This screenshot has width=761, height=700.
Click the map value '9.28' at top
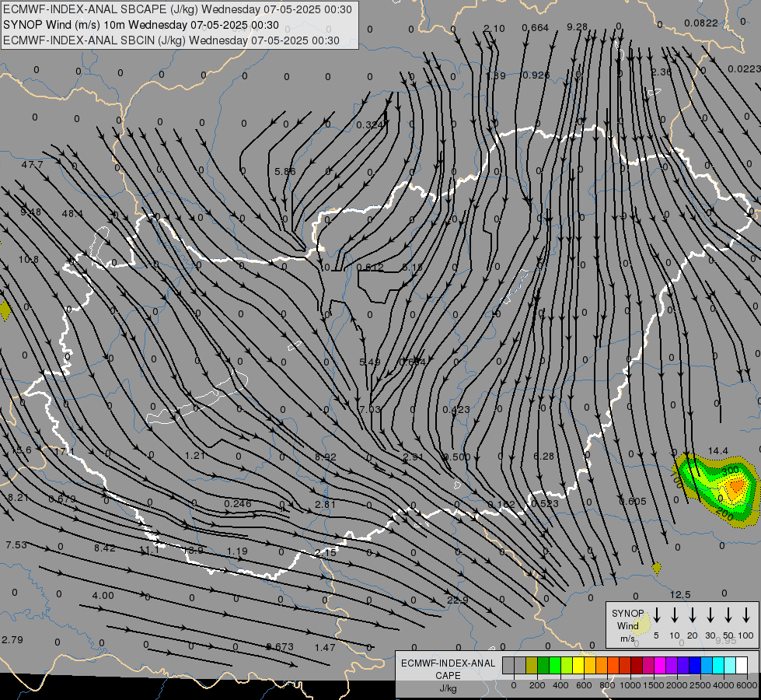tap(577, 26)
